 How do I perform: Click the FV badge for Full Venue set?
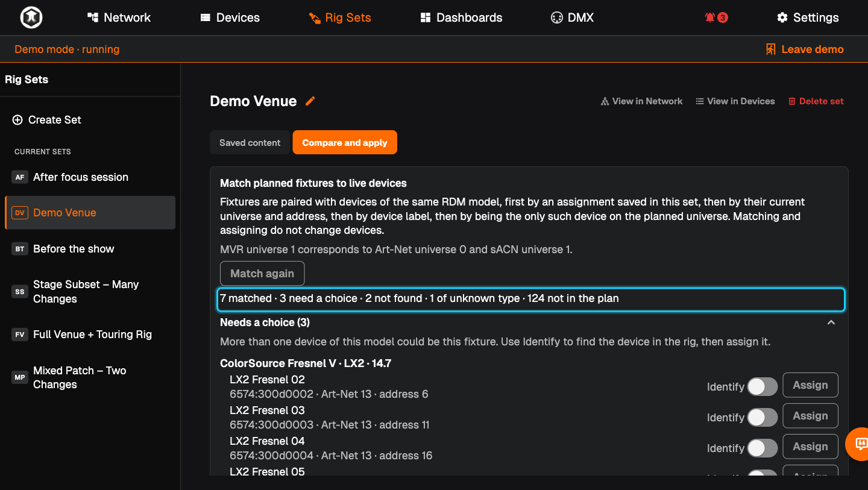pyautogui.click(x=20, y=335)
